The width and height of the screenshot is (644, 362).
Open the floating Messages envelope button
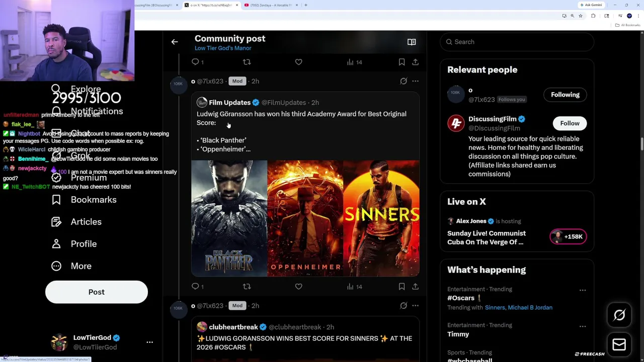click(x=619, y=344)
